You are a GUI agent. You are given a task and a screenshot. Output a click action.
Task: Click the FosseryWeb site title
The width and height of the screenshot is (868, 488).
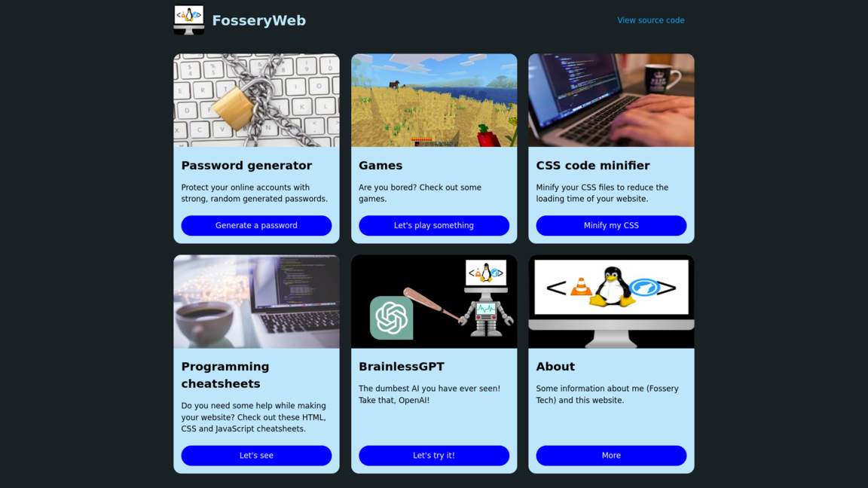pos(259,20)
